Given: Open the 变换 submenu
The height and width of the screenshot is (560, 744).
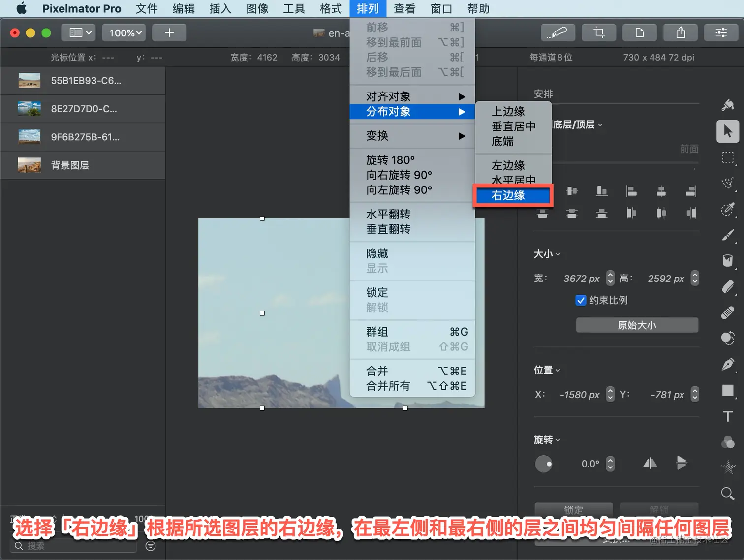Looking at the screenshot, I should (x=412, y=136).
